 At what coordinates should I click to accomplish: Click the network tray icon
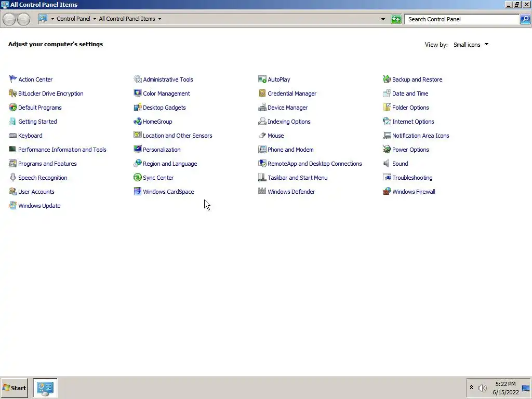coord(526,388)
